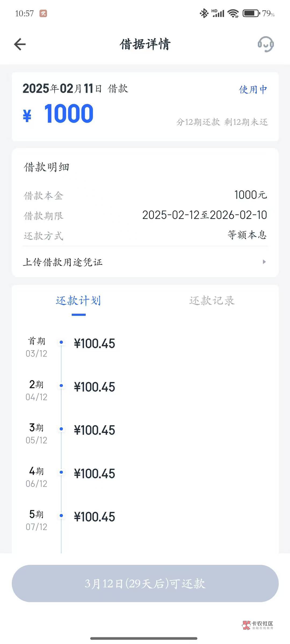290x644 pixels.
Task: Open customer service headset icon
Action: (266, 44)
